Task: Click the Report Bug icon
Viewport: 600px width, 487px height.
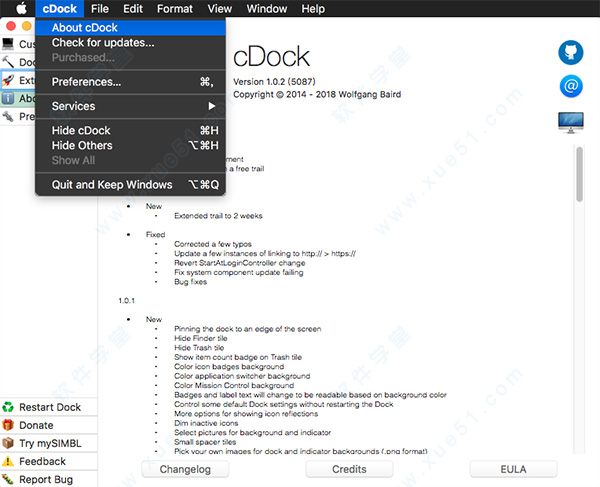Action: [x=8, y=479]
